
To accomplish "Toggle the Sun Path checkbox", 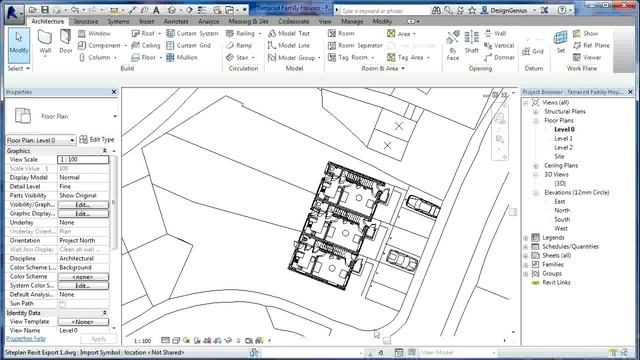I will [x=62, y=304].
